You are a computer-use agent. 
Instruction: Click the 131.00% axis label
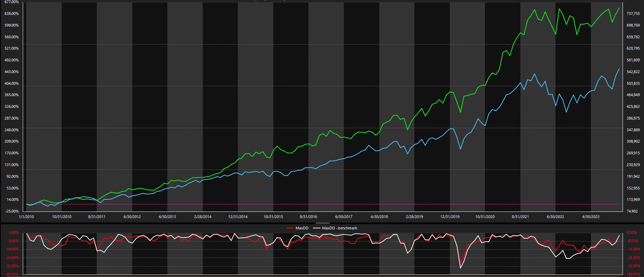(x=12, y=165)
